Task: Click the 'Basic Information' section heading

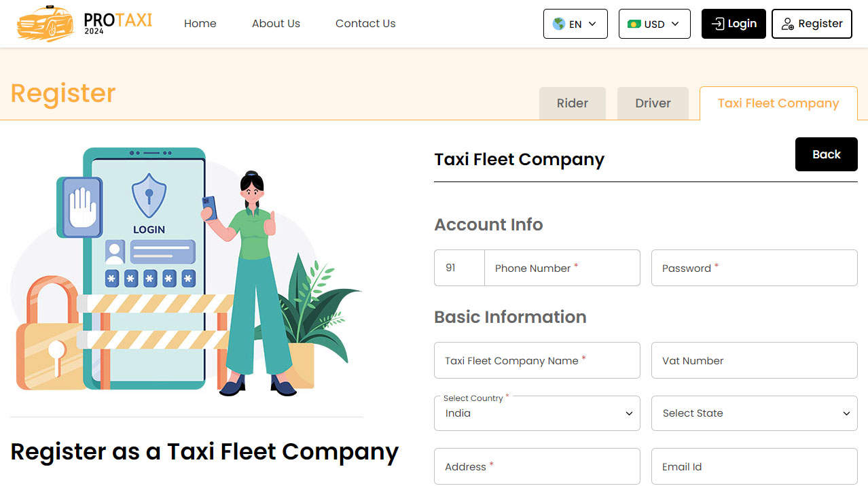Action: (x=510, y=317)
